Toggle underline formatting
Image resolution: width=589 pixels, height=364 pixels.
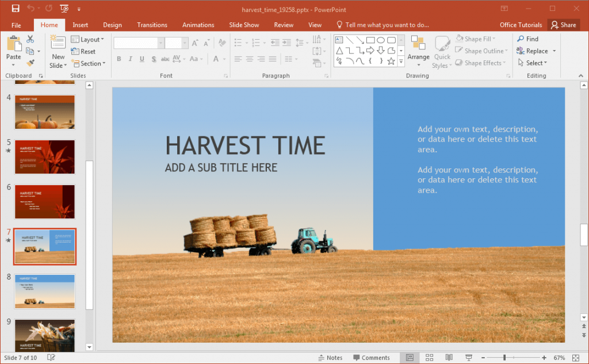(141, 59)
